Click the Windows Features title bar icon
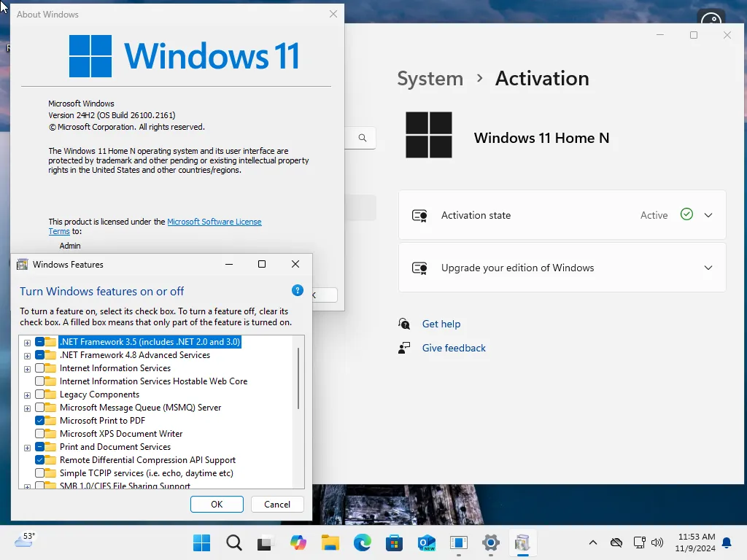 coord(23,264)
